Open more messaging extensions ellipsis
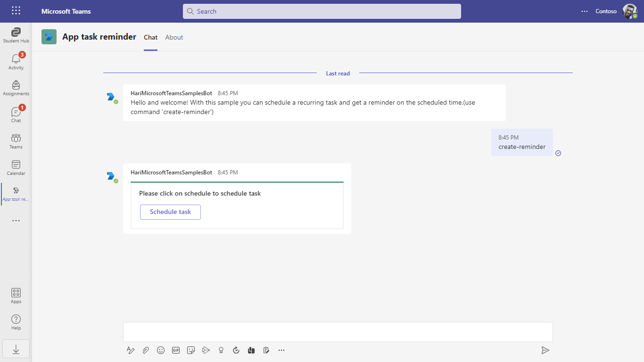The height and width of the screenshot is (362, 644). 281,350
